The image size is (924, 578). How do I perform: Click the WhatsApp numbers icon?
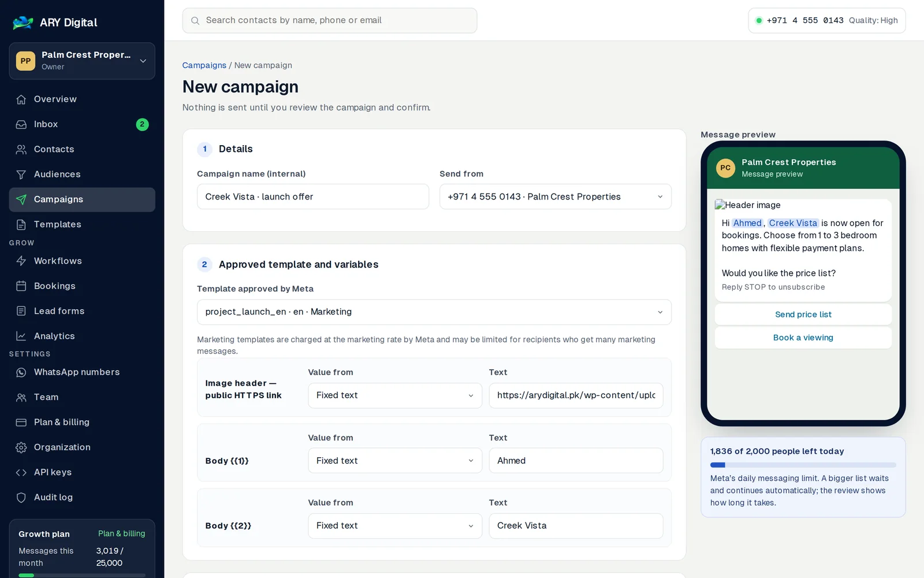[21, 372]
